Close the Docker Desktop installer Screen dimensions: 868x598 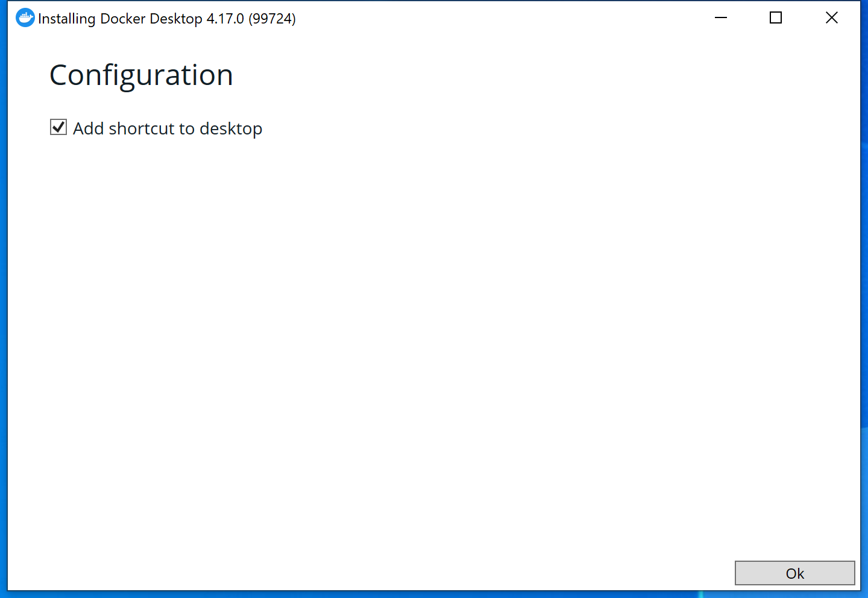coord(831,17)
